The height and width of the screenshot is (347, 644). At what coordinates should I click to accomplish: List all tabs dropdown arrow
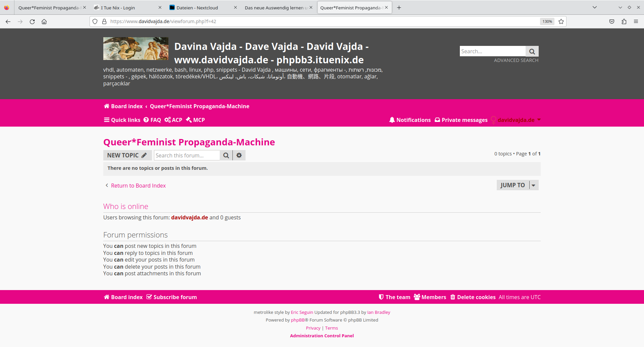coord(595,7)
